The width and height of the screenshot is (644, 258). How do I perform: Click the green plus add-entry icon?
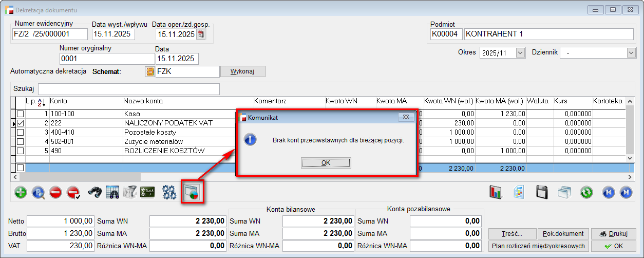click(x=21, y=192)
